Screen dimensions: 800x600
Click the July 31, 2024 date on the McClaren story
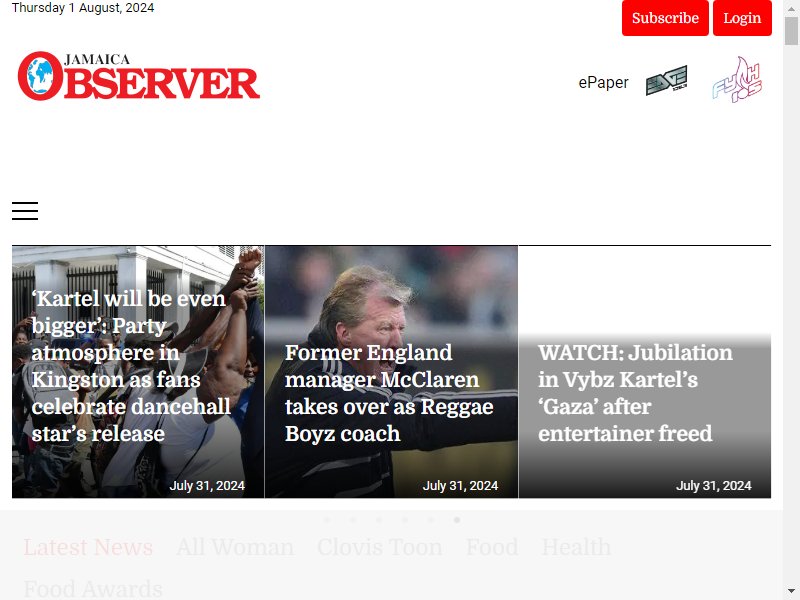point(460,485)
